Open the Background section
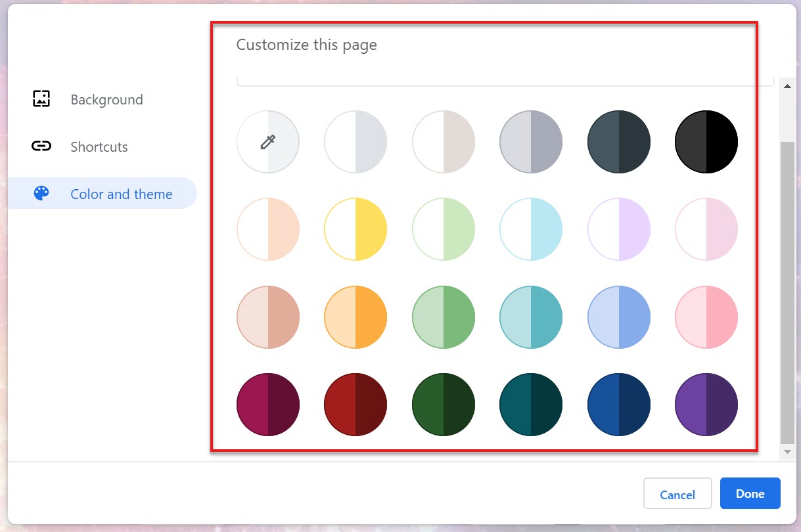Image resolution: width=801 pixels, height=532 pixels. pos(106,100)
